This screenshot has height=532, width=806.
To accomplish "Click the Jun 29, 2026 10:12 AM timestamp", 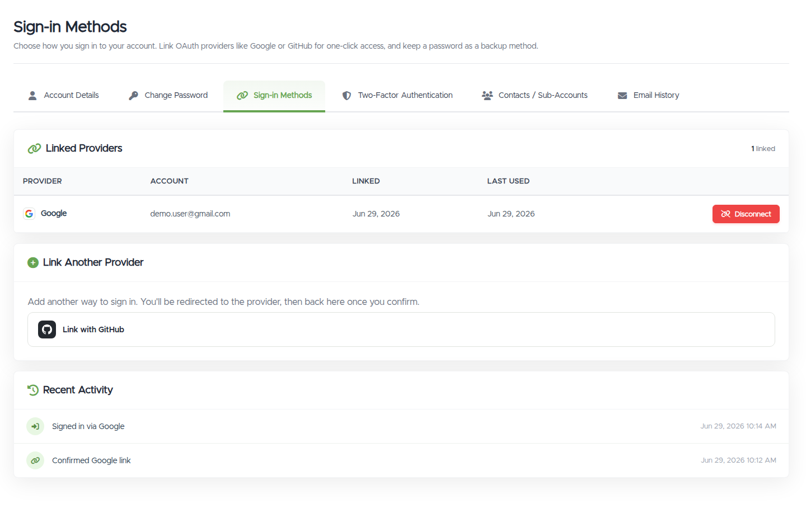I will pos(738,460).
